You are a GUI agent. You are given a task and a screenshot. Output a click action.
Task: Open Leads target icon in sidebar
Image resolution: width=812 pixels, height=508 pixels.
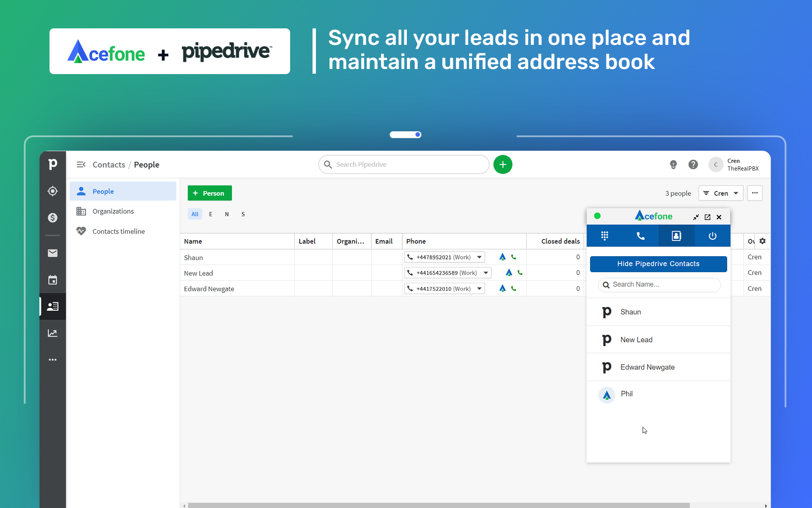(52, 191)
